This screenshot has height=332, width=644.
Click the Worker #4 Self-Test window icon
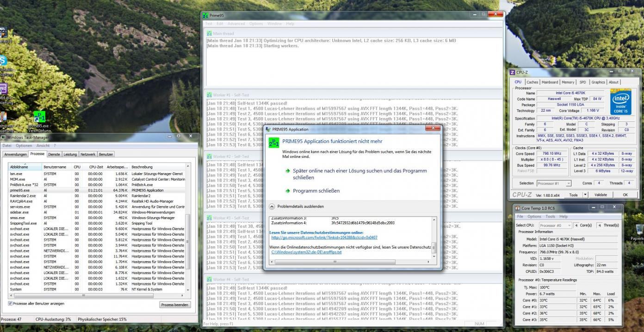point(209,279)
